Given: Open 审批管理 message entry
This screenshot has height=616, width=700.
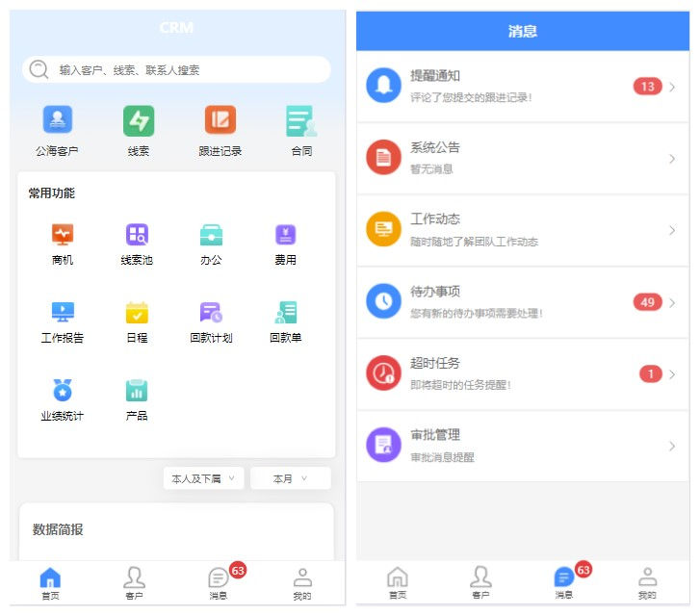Looking at the screenshot, I should coord(523,446).
